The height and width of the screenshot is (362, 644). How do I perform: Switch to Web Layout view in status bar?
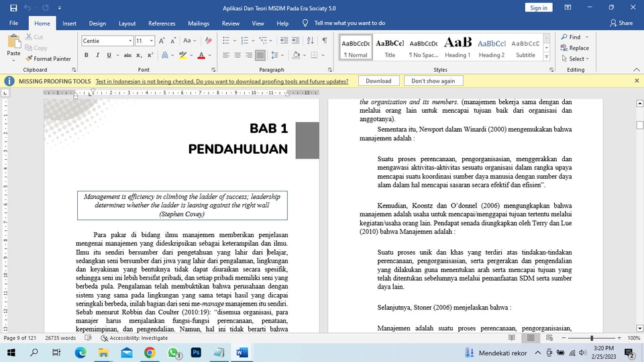tap(549, 338)
